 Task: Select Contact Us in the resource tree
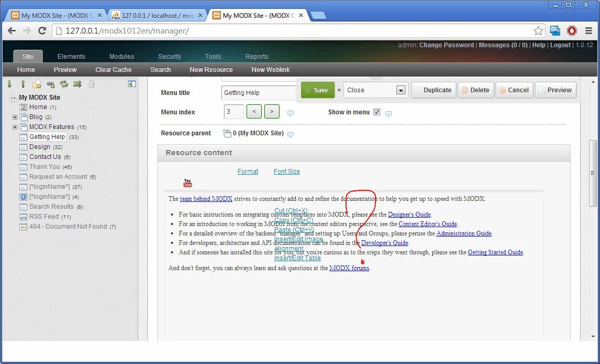point(45,157)
